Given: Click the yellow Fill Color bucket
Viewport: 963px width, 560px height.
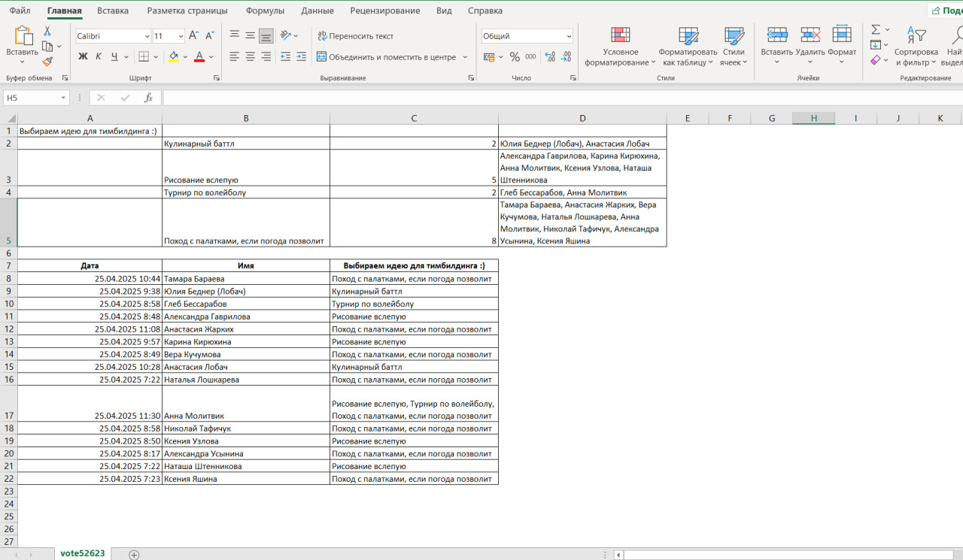Looking at the screenshot, I should coord(174,56).
